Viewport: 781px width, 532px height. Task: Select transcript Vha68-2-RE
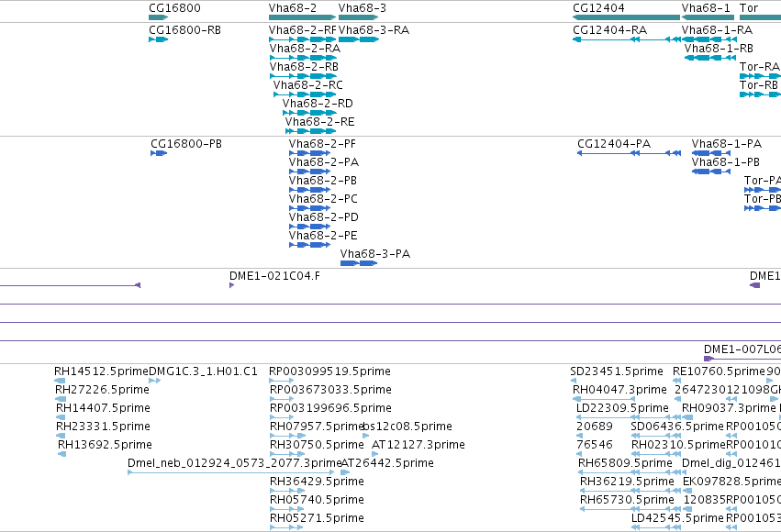click(x=319, y=122)
